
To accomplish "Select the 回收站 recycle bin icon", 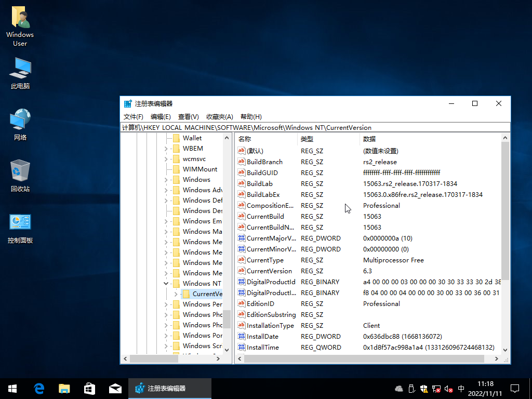I will click(x=20, y=176).
